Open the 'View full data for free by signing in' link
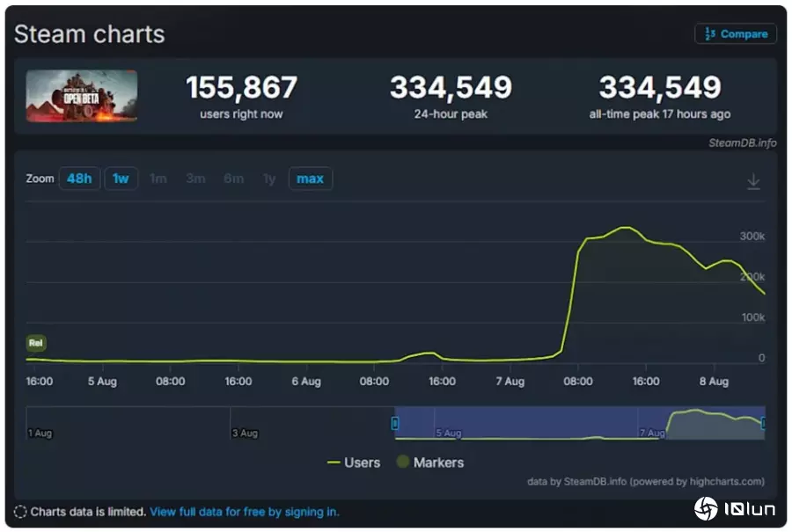Screen dimensions: 792x532 [245, 512]
